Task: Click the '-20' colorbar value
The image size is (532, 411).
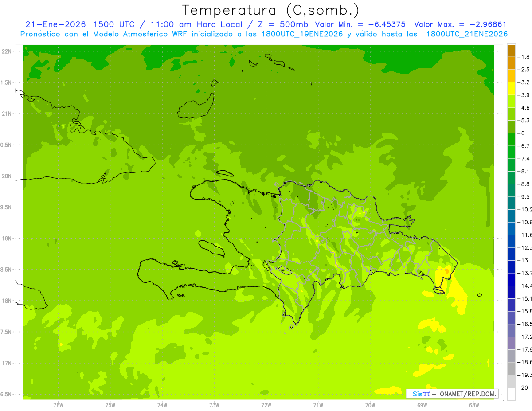Action: tap(524, 388)
